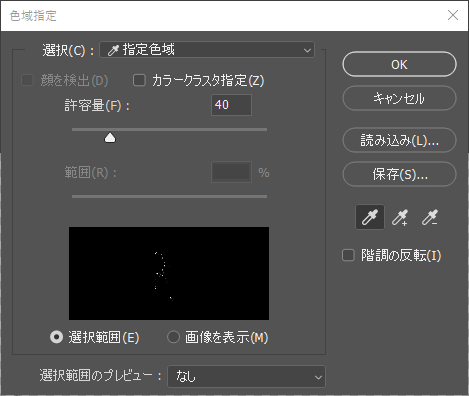Select the subtract-from-sample eyedropper minus tool
Screen dimensions: 469x396
(430, 217)
